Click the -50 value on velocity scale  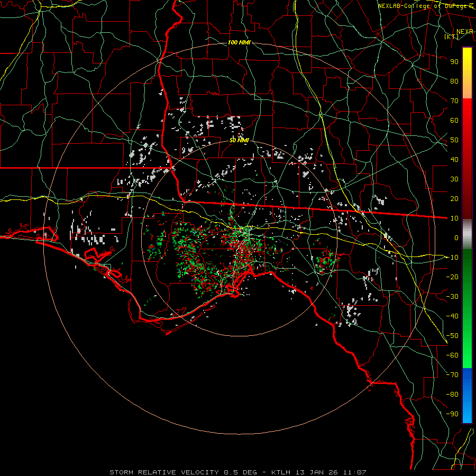(452, 336)
